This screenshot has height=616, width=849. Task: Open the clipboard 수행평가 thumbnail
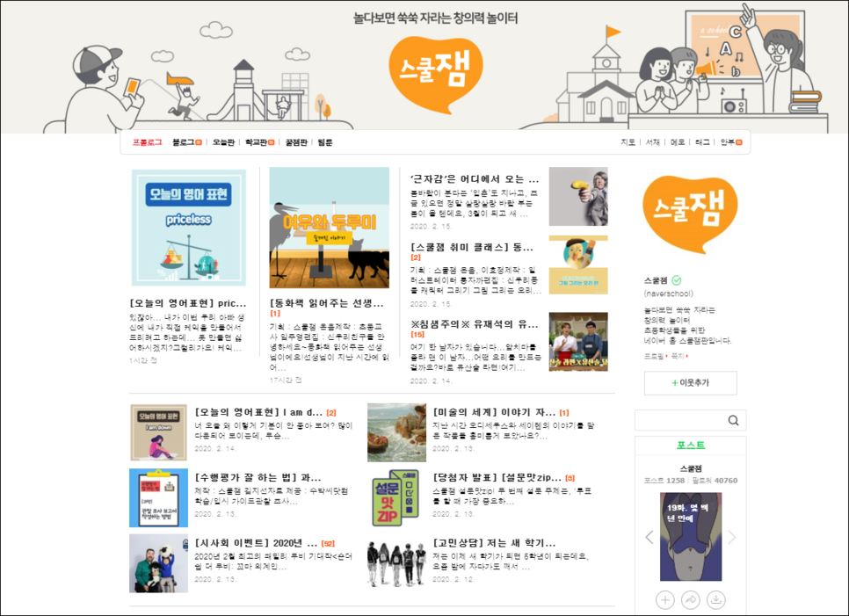(159, 498)
